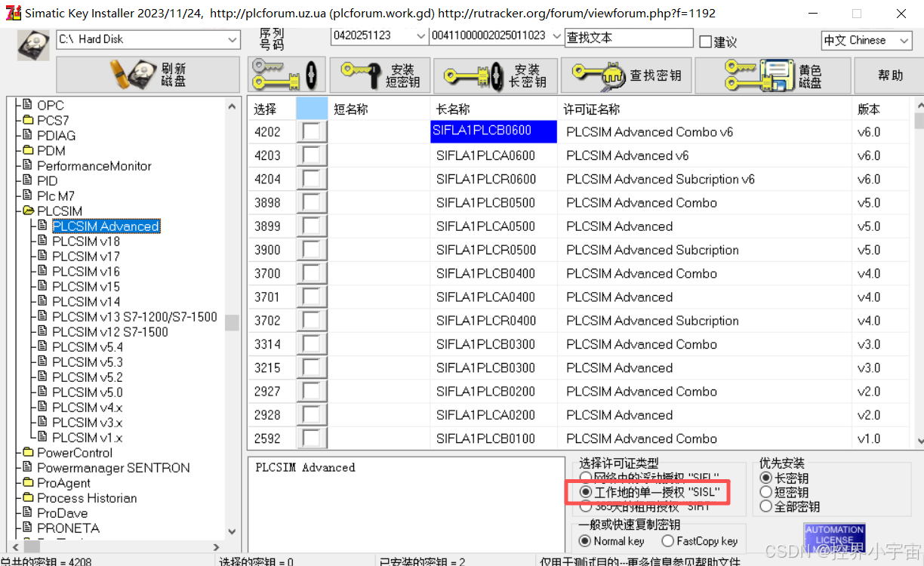The height and width of the screenshot is (566, 924).
Task: Tick checkbox for row 4202
Action: (310, 132)
